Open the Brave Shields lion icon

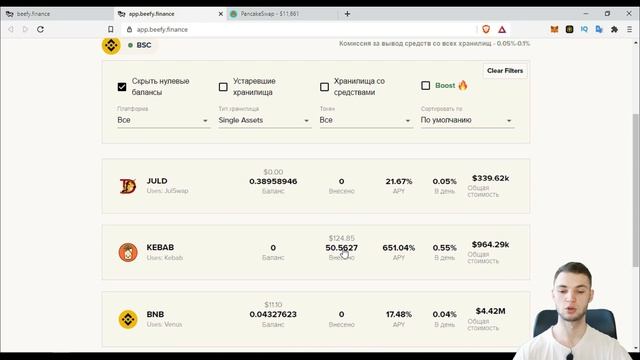click(486, 29)
